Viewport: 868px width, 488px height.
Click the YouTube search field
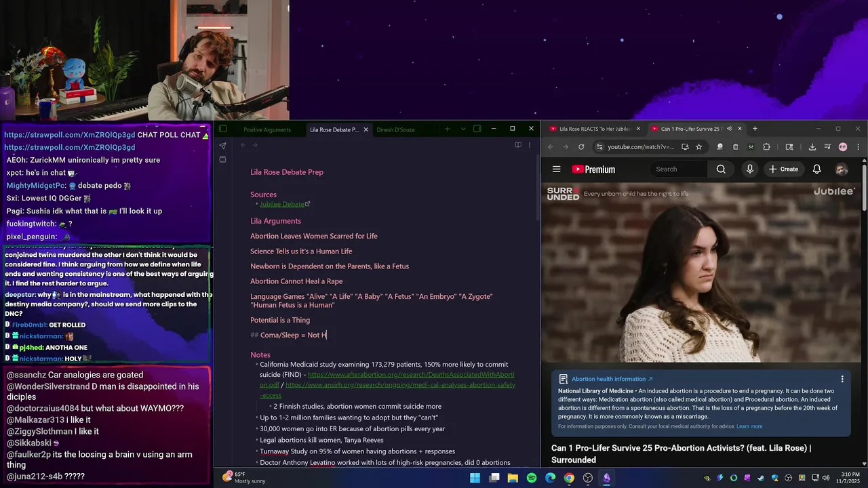click(678, 169)
